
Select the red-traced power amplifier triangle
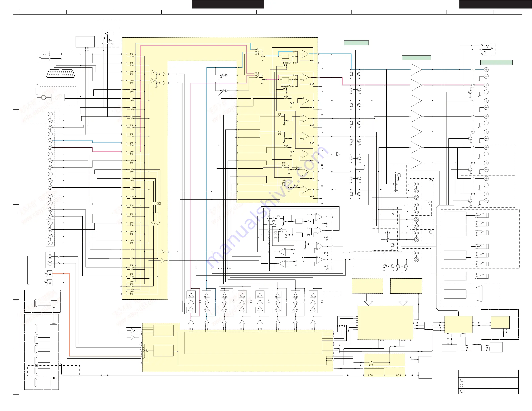[x=416, y=85]
